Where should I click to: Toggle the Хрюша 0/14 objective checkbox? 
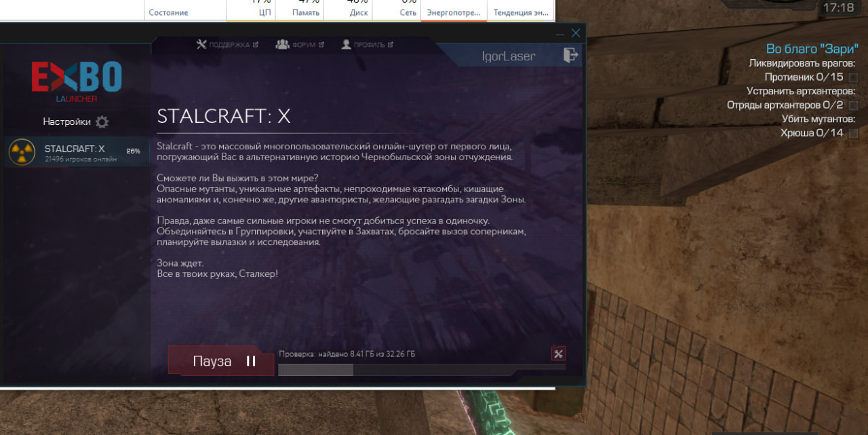(853, 133)
